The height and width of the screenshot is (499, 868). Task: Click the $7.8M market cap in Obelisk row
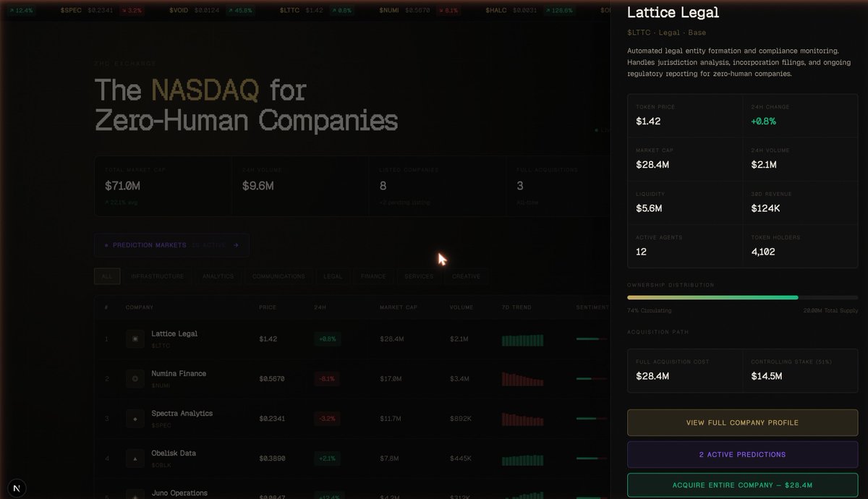389,458
